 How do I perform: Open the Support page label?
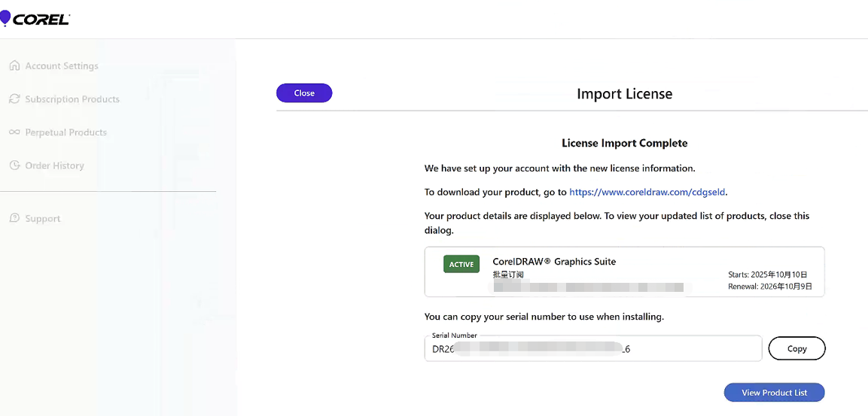43,219
